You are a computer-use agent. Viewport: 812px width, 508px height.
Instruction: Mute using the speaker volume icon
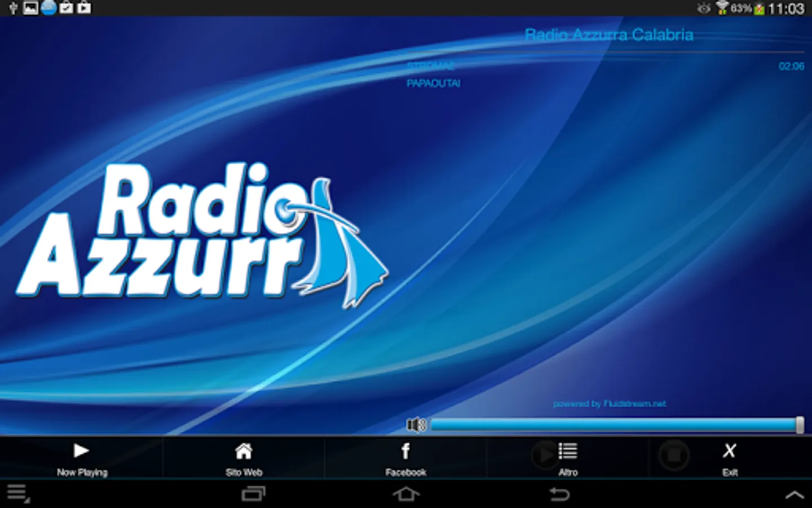(416, 425)
